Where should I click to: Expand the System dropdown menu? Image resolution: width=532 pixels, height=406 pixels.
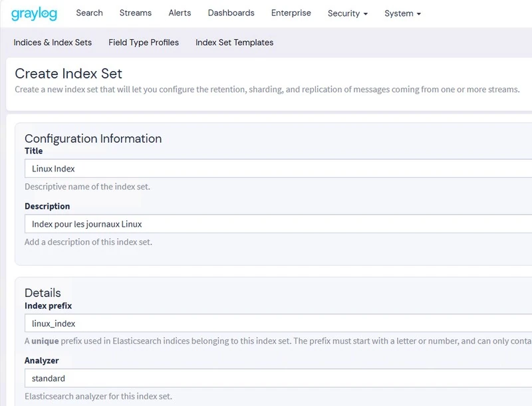(x=402, y=13)
